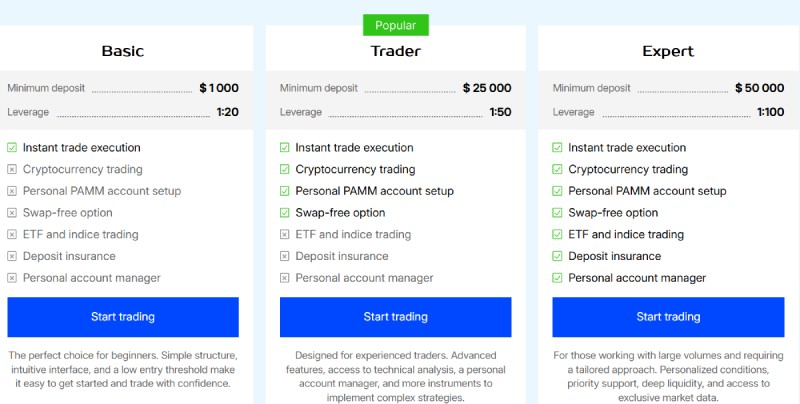Click Basic plan's Swap-free option cross icon

[12, 213]
